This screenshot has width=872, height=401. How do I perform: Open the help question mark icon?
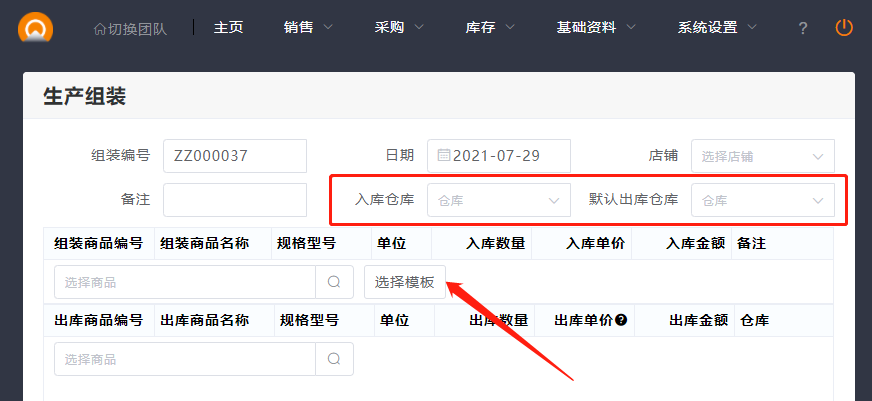pos(802,28)
